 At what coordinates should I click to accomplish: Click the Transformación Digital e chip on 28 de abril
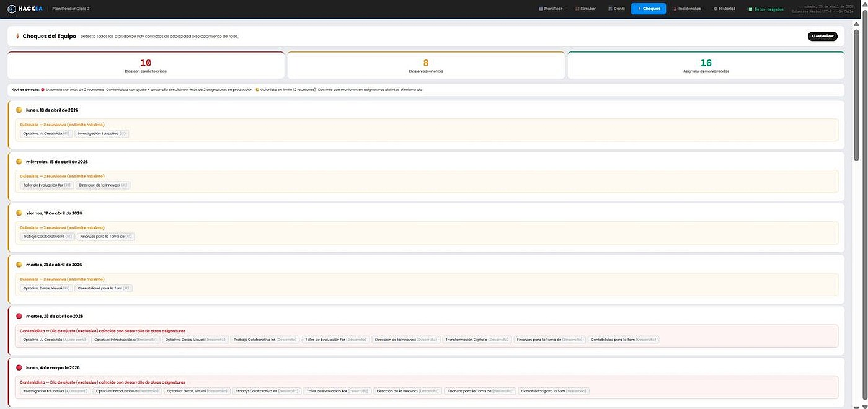tap(477, 340)
